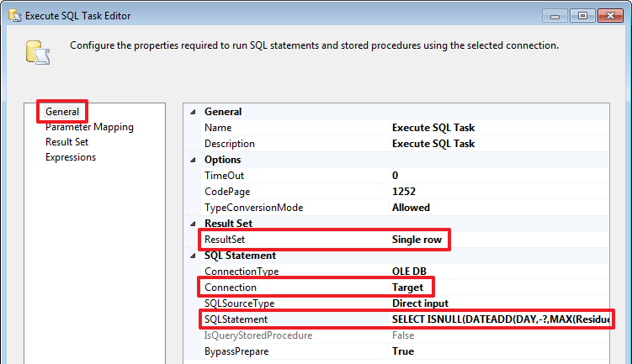Select the ResultSet value Single row
Screen dimensions: 632x364
coord(417,240)
